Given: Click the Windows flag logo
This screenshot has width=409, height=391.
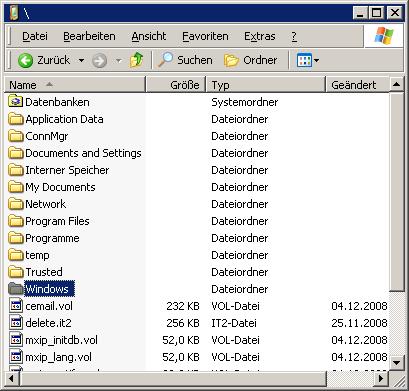Looking at the screenshot, I should tap(384, 36).
